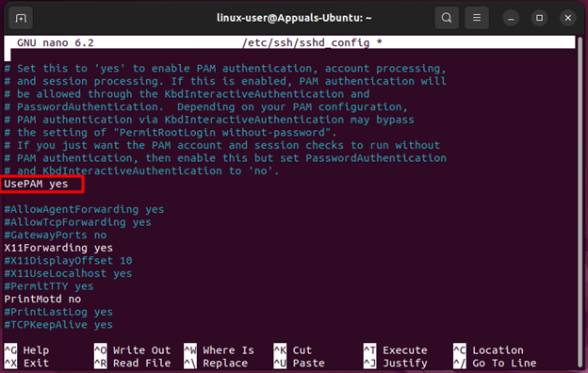This screenshot has width=588, height=373.
Task: Click the ^J Justify shortcut
Action: [x=395, y=363]
